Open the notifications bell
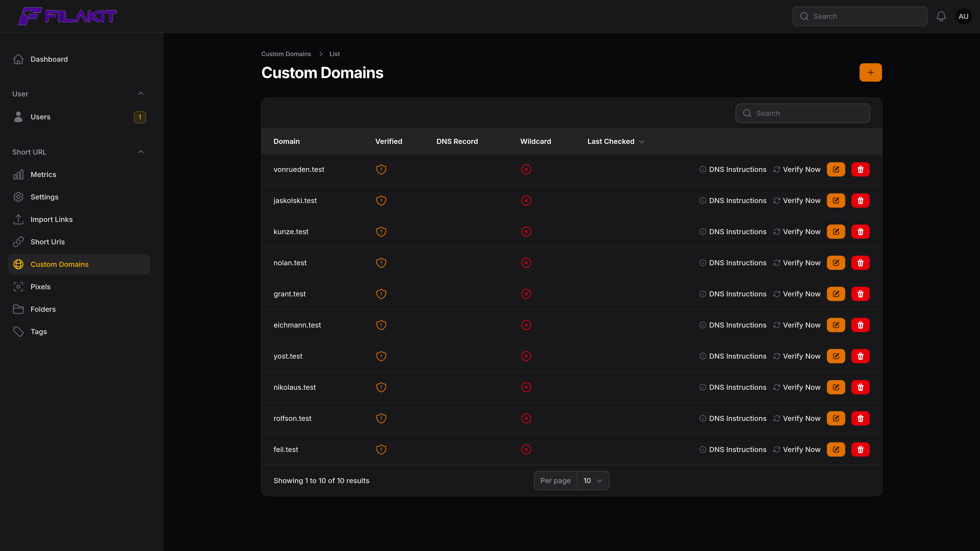 click(x=941, y=16)
